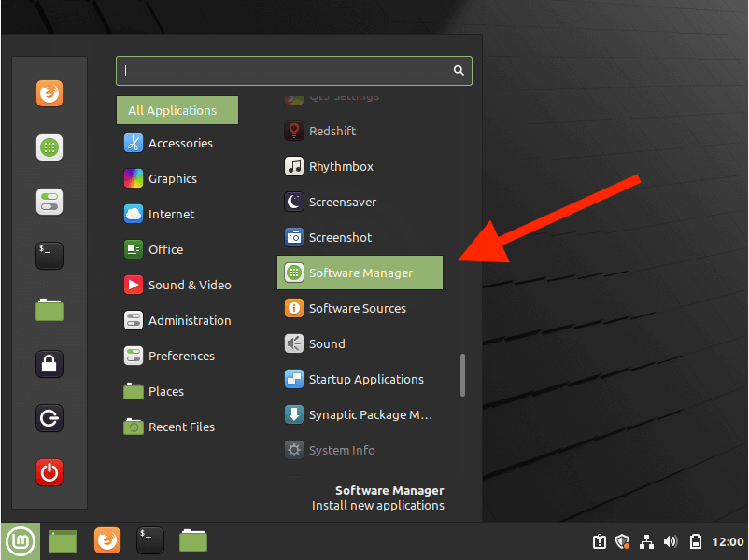This screenshot has width=749, height=560.
Task: Open the network connections tray icon
Action: click(x=646, y=542)
